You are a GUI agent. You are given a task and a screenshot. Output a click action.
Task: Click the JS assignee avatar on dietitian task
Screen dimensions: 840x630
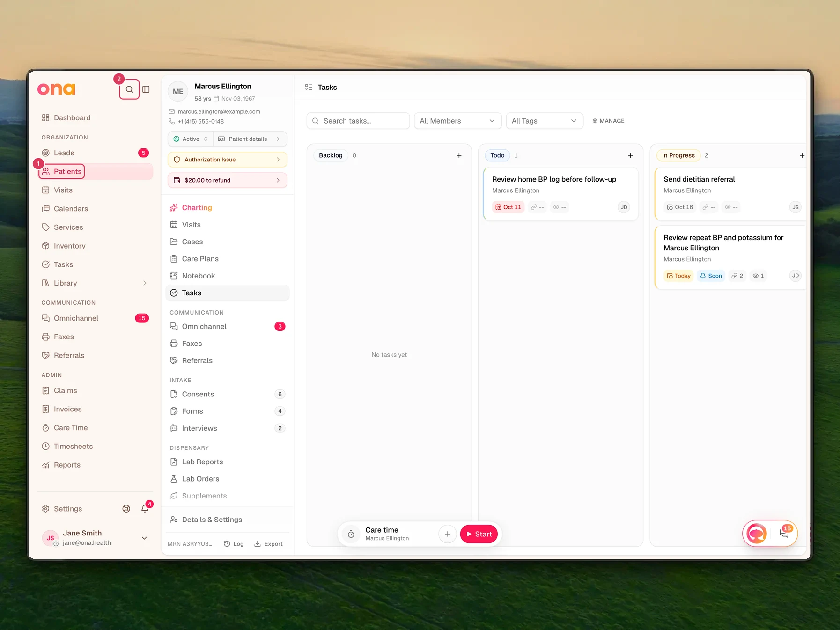[795, 207]
